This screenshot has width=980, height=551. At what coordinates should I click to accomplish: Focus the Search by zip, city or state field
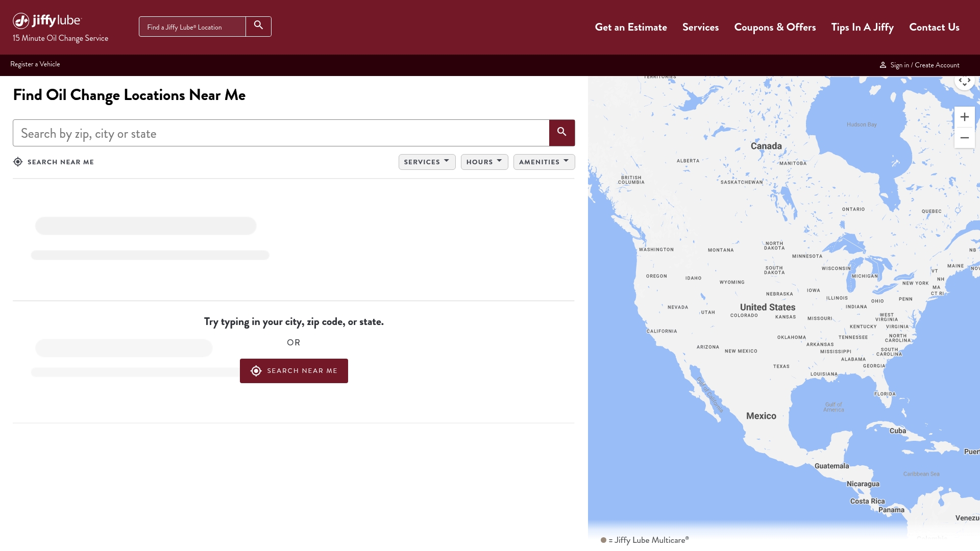coord(281,133)
